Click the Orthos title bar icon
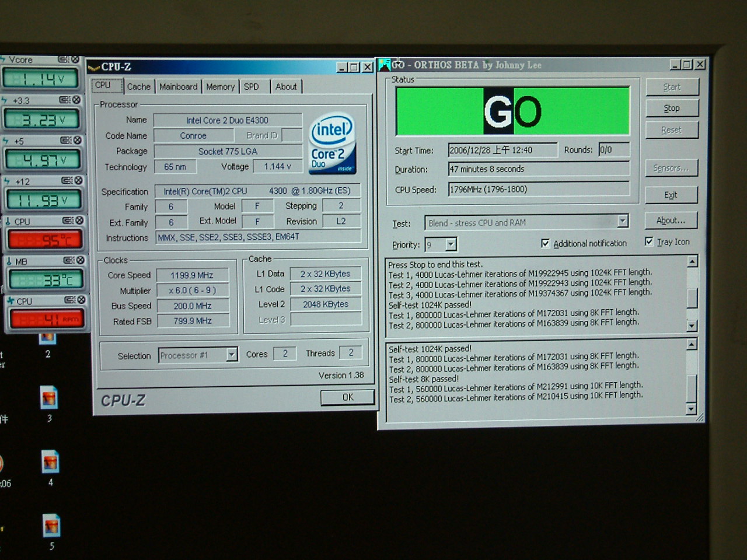The image size is (747, 560). [x=385, y=65]
